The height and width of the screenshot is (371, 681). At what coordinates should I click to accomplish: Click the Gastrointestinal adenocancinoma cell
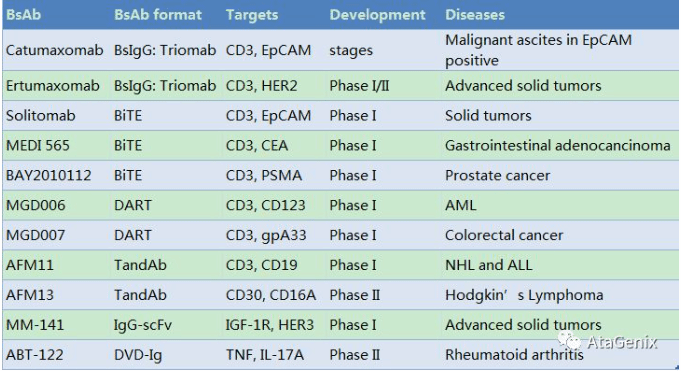558,146
